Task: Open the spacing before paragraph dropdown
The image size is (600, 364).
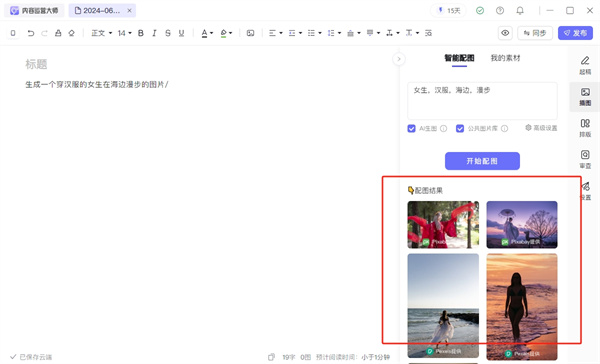Action: coord(354,33)
